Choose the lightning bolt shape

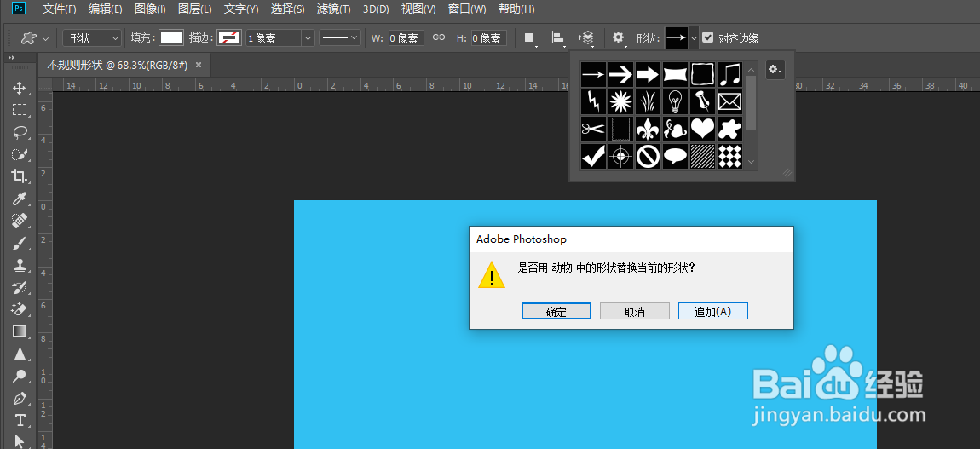tap(593, 101)
